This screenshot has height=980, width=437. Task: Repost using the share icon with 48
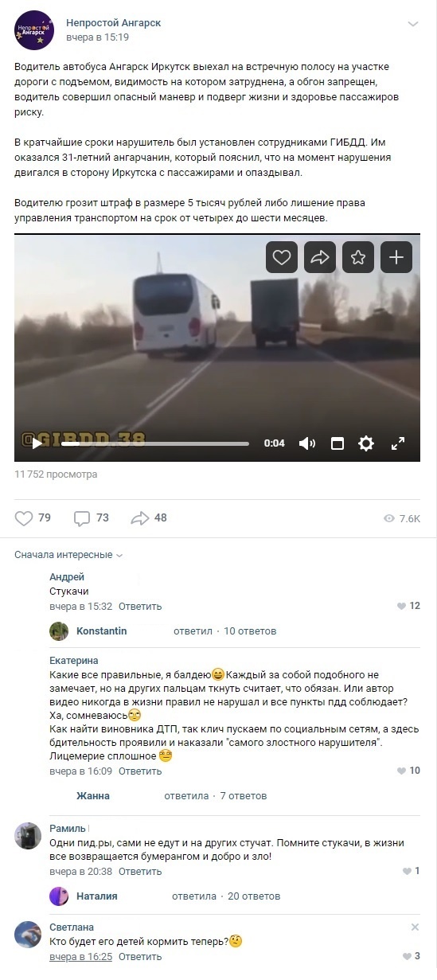point(149,517)
